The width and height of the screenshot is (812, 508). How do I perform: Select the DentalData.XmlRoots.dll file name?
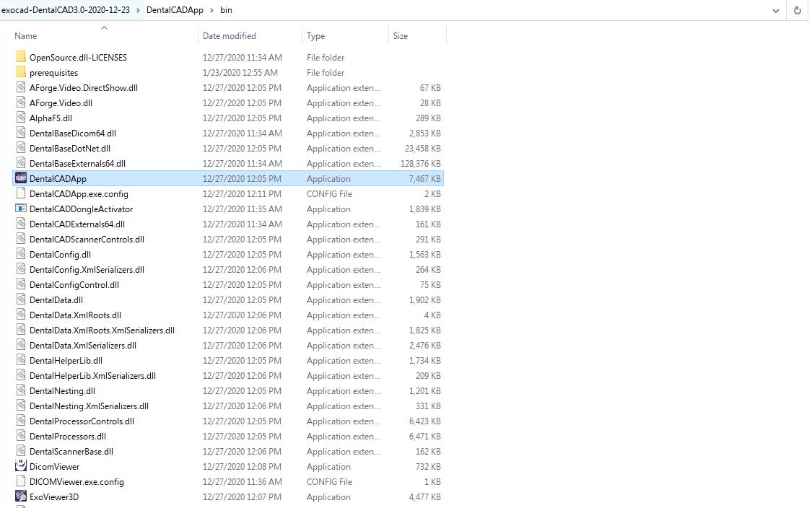pyautogui.click(x=75, y=315)
